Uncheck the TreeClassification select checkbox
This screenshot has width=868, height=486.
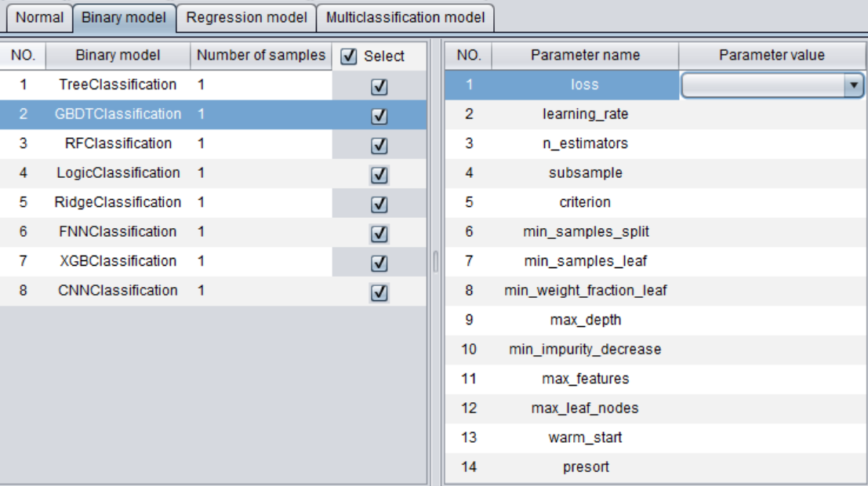379,88
